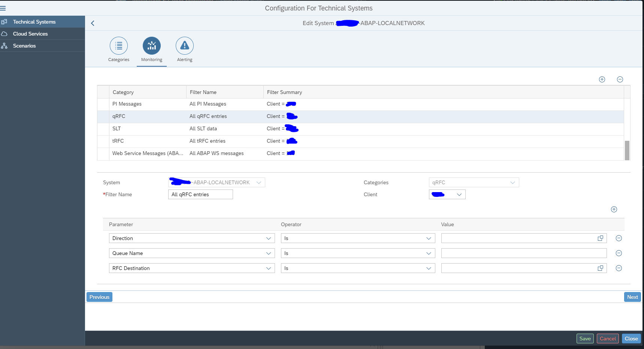The image size is (644, 349).
Task: Select Cloud Services in the sidebar
Action: [42, 34]
